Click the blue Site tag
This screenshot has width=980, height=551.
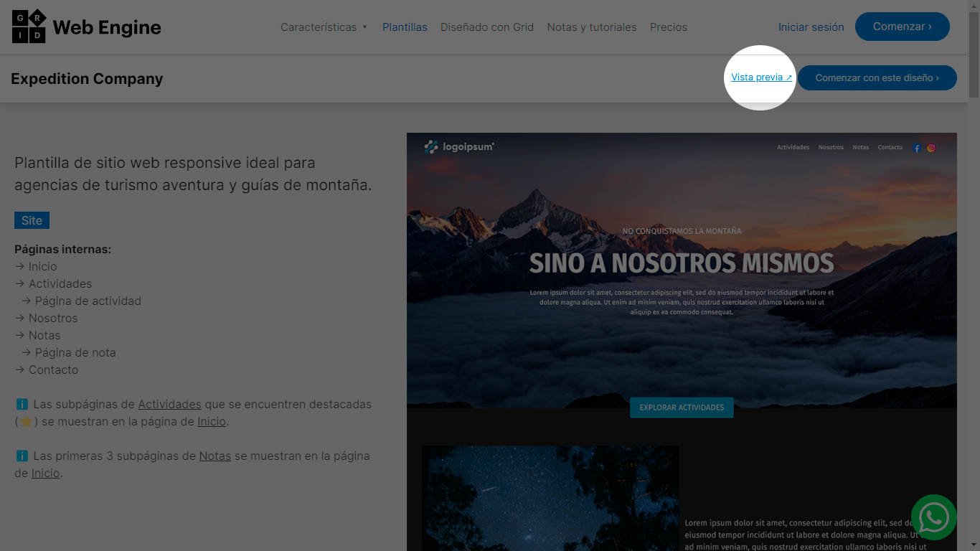32,220
